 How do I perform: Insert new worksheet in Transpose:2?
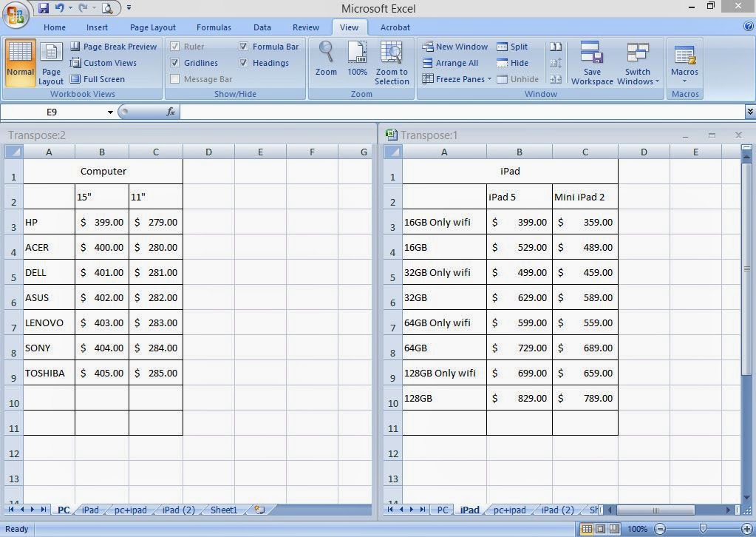tap(260, 510)
